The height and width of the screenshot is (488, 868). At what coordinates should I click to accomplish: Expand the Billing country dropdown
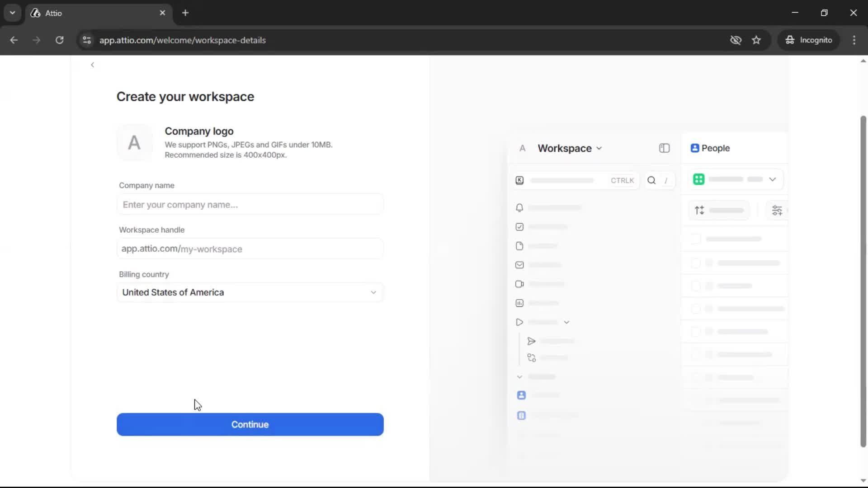tap(373, 292)
